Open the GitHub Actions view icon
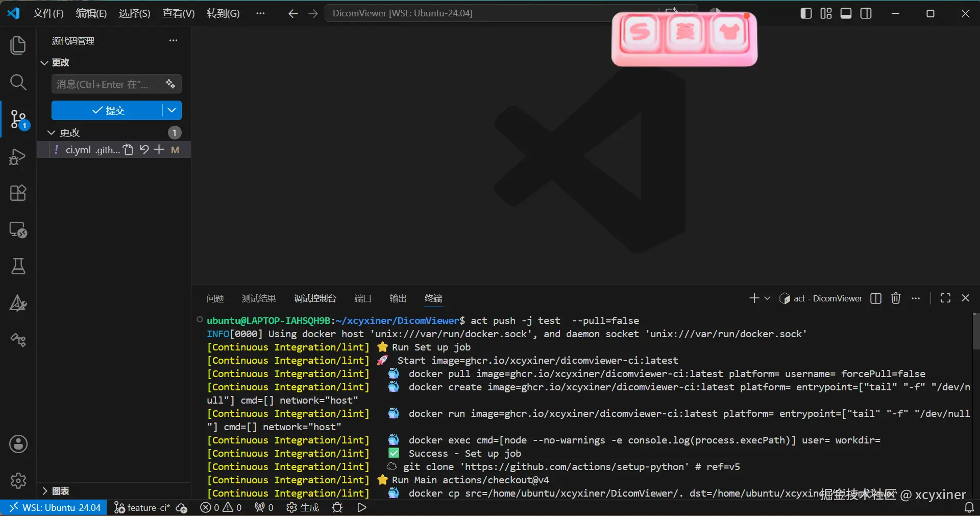The height and width of the screenshot is (516, 980). pos(18,340)
